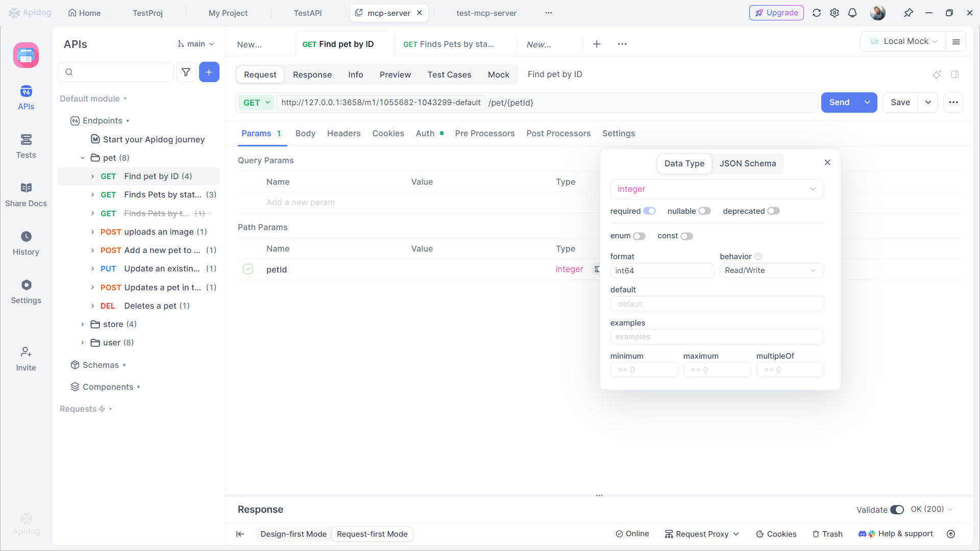Click the Save button
The height and width of the screenshot is (551, 980).
point(900,103)
